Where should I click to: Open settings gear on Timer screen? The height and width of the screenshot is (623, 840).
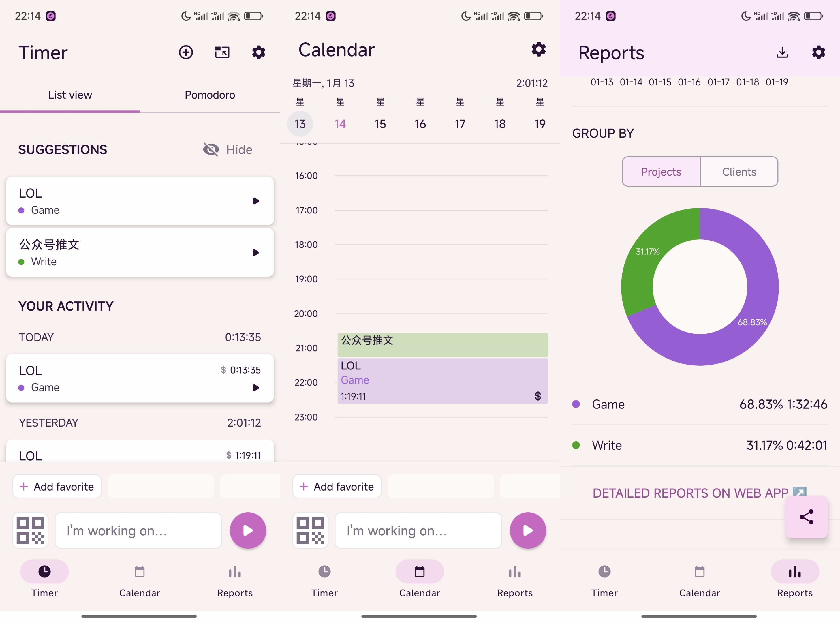259,52
